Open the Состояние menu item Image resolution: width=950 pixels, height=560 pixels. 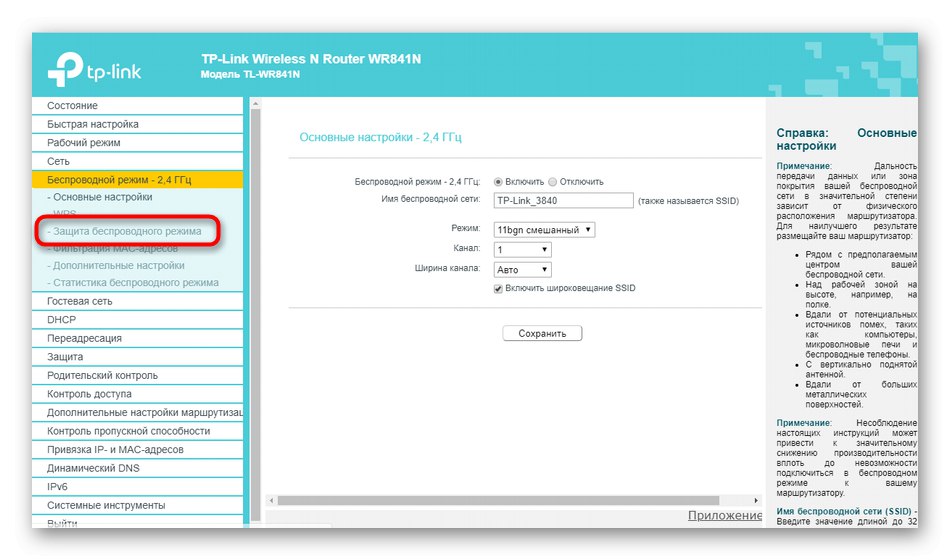[x=138, y=105]
